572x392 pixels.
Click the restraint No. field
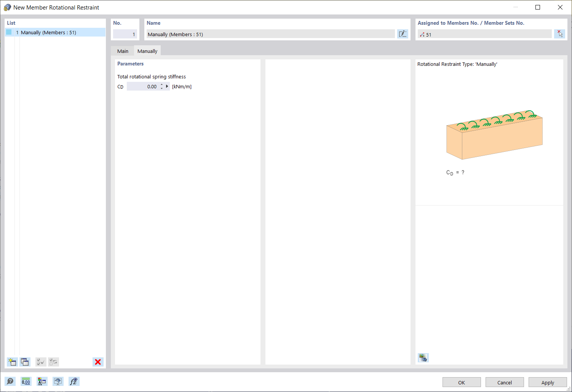(x=125, y=34)
